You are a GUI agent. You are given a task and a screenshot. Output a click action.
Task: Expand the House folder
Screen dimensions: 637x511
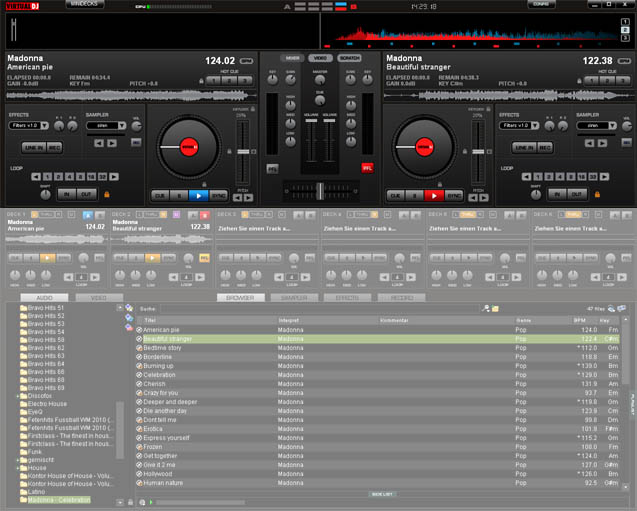[x=17, y=468]
